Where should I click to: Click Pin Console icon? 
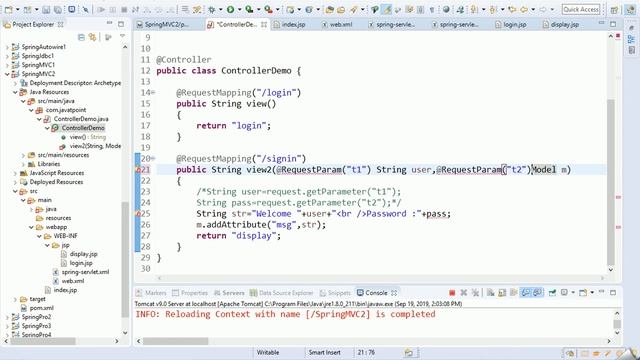[x=552, y=293]
